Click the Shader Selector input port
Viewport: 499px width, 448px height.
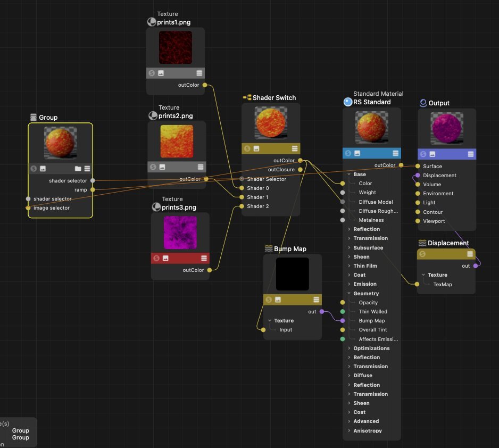click(x=242, y=179)
